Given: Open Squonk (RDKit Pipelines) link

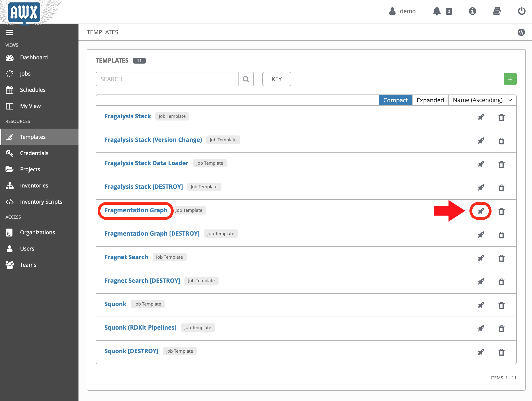Looking at the screenshot, I should tap(140, 327).
